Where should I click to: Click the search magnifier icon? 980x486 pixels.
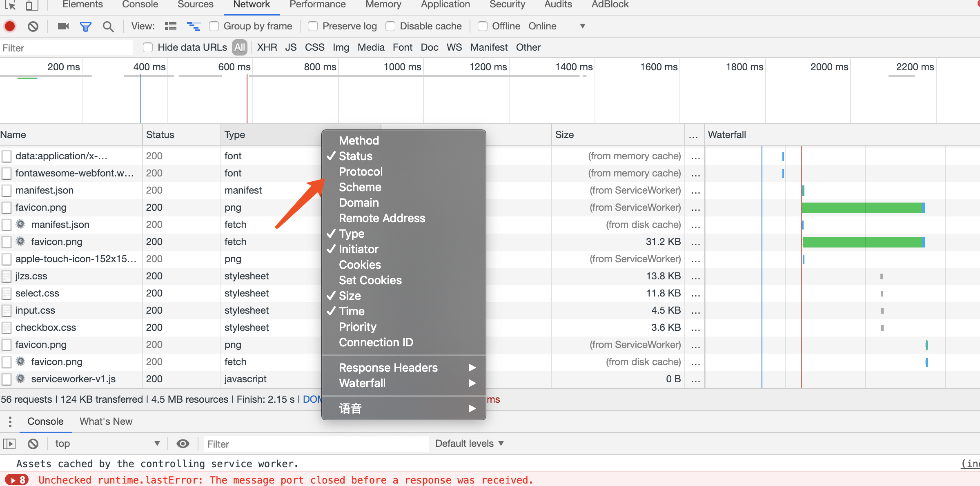[x=108, y=26]
